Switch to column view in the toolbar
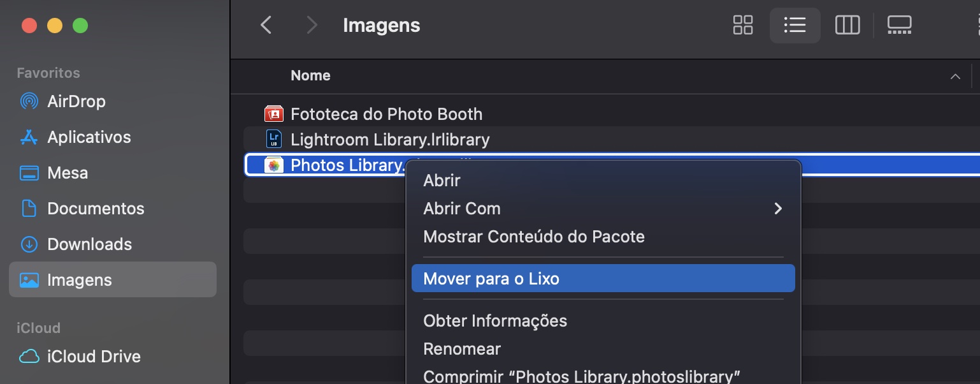The height and width of the screenshot is (384, 980). click(847, 26)
